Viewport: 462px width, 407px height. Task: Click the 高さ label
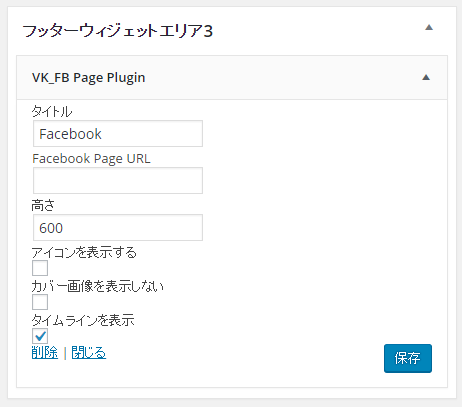[43, 206]
